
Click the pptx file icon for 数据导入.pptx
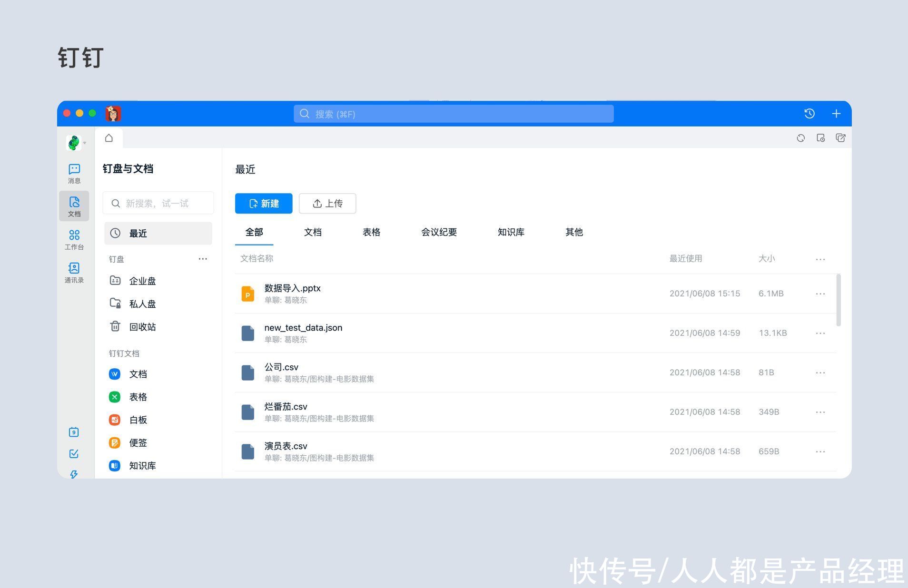(x=247, y=294)
